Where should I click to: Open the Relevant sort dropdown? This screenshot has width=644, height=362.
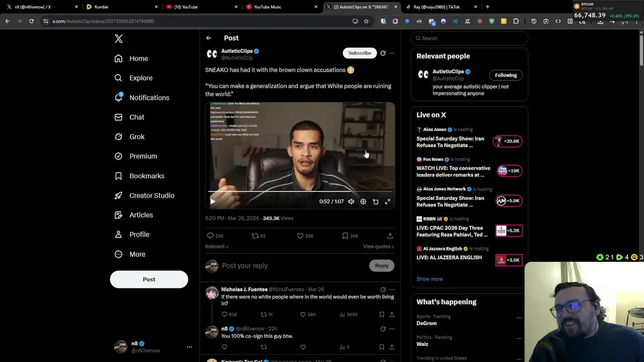click(x=217, y=247)
